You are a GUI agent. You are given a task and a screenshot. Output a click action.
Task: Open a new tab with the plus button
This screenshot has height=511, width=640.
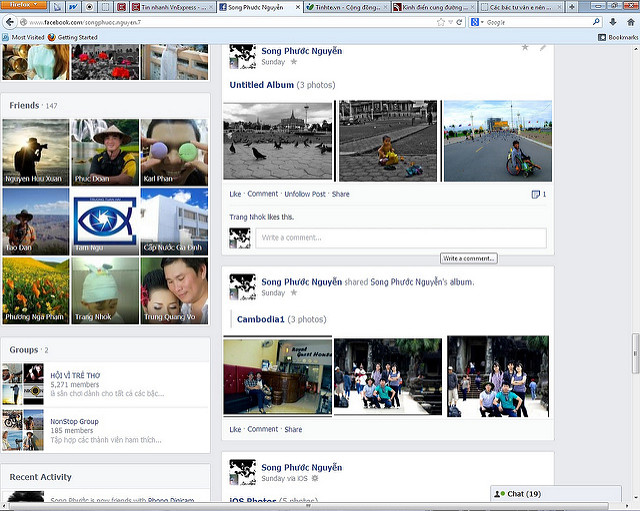pyautogui.click(x=572, y=7)
